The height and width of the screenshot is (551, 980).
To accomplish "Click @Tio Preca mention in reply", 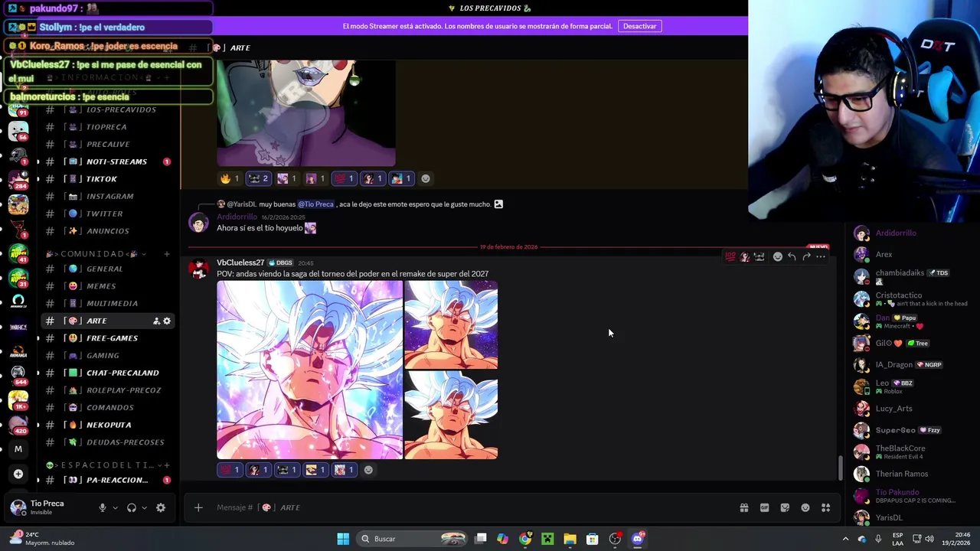I will click(315, 204).
